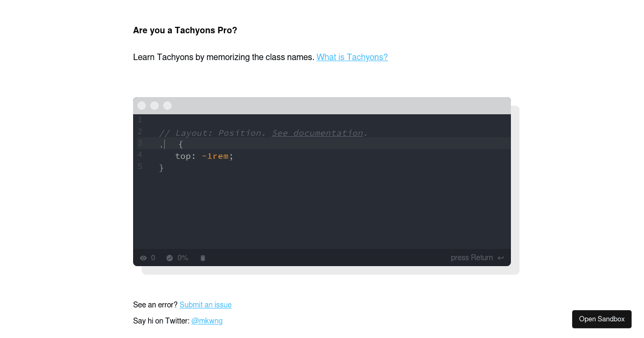Toggle the answer visibility with the eye icon
The image size is (644, 338).
click(143, 258)
